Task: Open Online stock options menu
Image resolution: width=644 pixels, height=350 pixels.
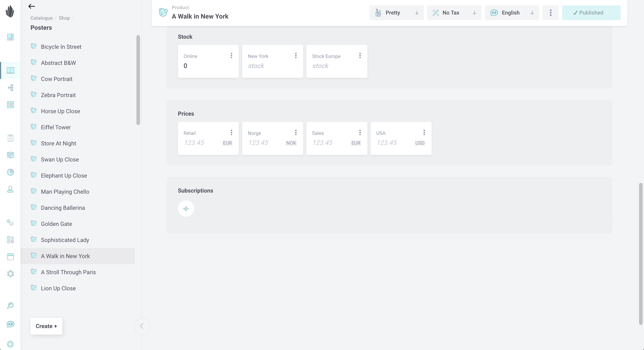Action: [231, 55]
